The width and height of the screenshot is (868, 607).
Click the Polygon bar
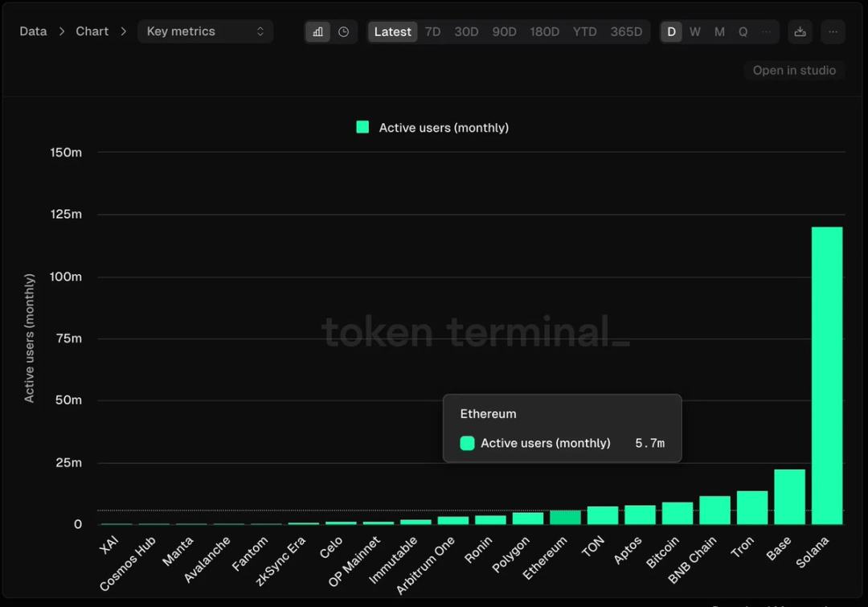[x=528, y=519]
